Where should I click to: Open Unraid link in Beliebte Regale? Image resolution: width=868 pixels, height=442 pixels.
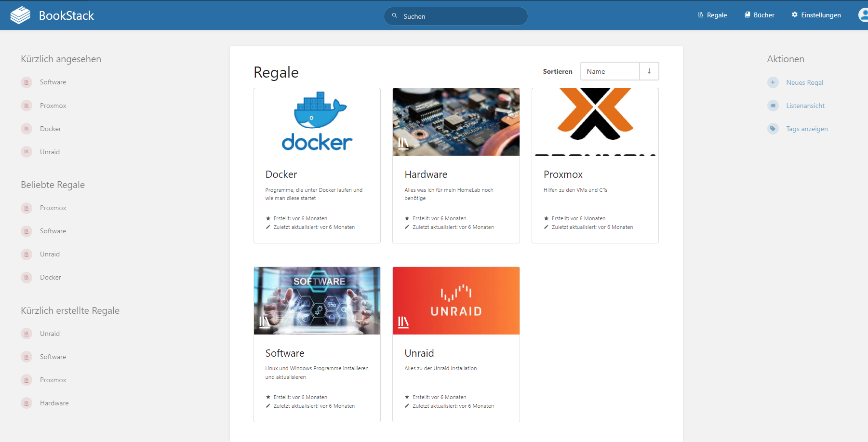pyautogui.click(x=50, y=254)
